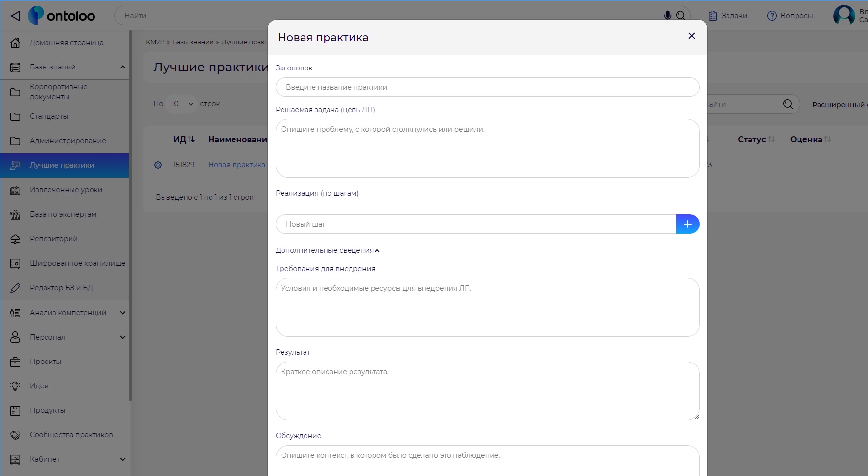The image size is (868, 476).
Task: Open the user avatar profile
Action: tap(844, 16)
